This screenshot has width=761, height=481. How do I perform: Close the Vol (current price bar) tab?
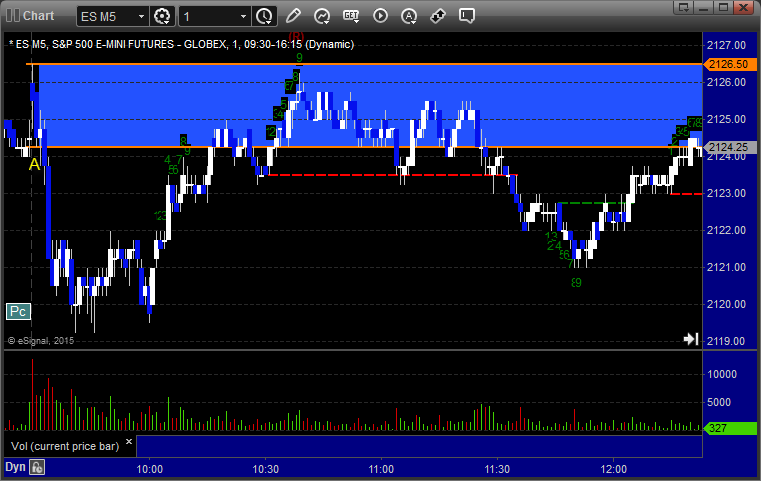[129, 442]
